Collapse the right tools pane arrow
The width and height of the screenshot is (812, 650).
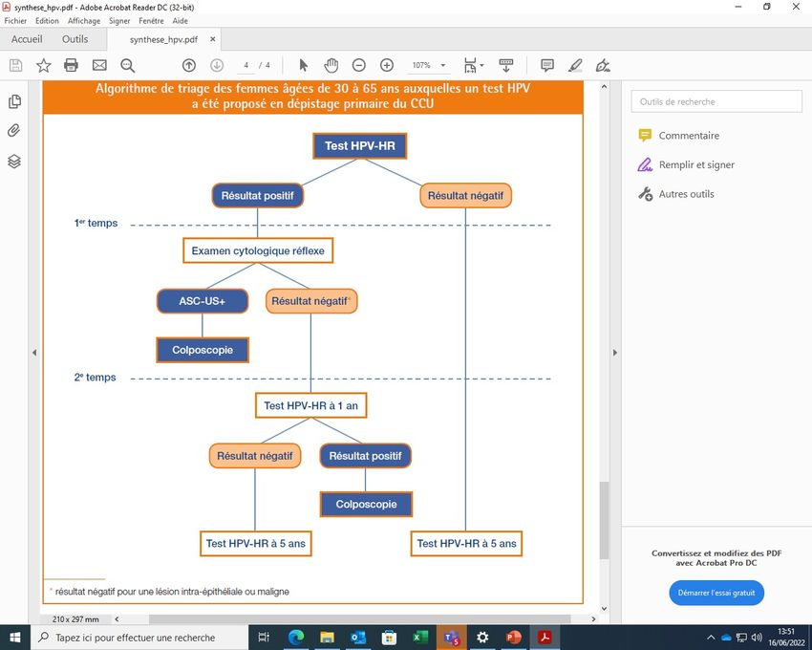tap(612, 353)
